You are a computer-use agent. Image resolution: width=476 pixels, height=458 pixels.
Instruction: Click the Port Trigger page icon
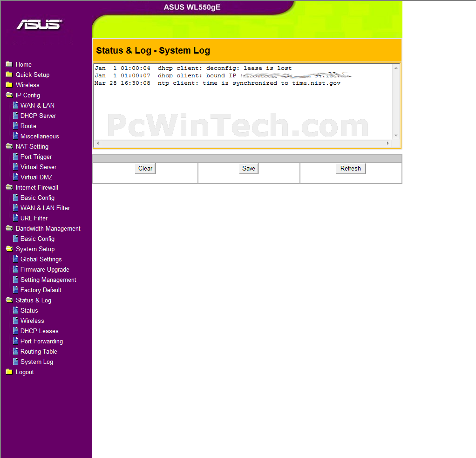[x=15, y=157]
